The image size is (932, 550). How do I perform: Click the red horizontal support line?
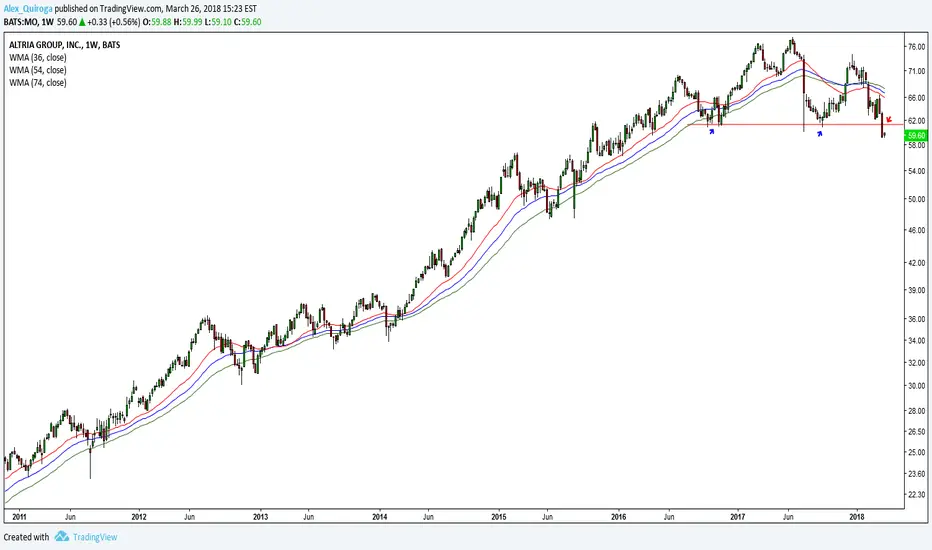(x=795, y=124)
